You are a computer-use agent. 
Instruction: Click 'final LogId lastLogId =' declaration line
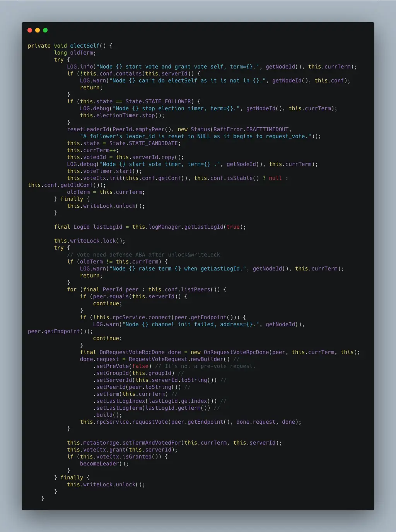click(x=150, y=227)
